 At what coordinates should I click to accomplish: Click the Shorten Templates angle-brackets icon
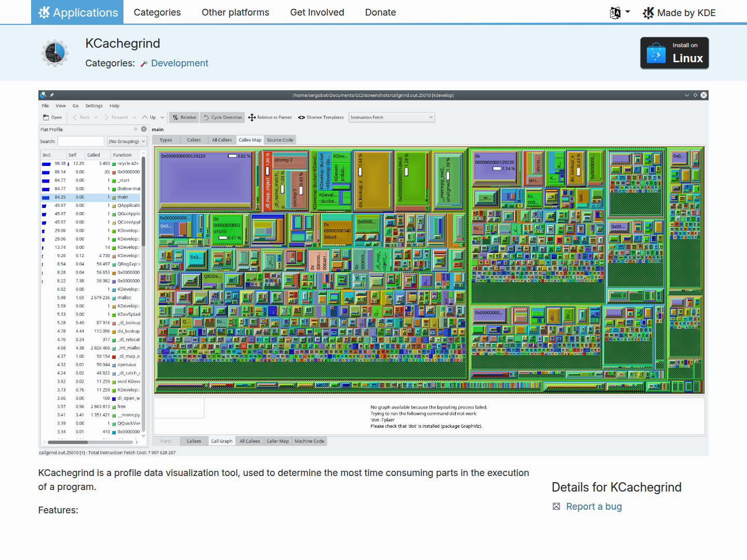coord(301,118)
